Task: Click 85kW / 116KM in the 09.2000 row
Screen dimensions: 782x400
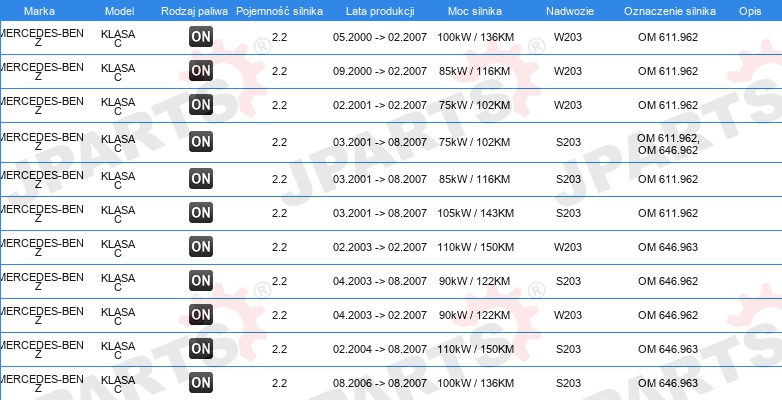Action: tap(475, 71)
